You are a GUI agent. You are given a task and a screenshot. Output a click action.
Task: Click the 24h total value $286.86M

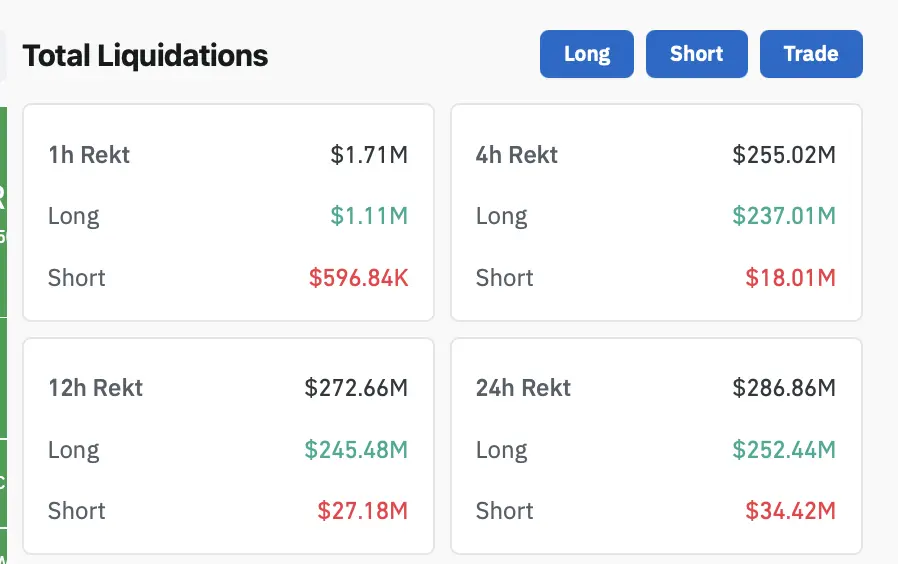(x=784, y=388)
